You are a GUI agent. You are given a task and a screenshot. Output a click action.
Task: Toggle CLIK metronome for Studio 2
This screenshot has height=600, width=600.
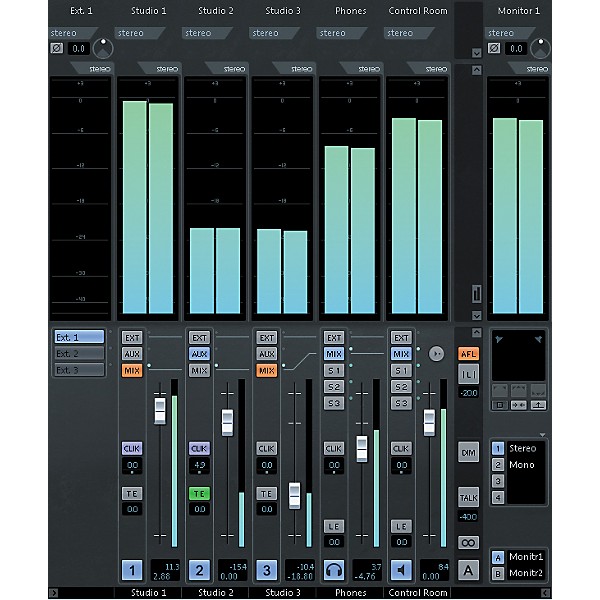click(x=199, y=448)
